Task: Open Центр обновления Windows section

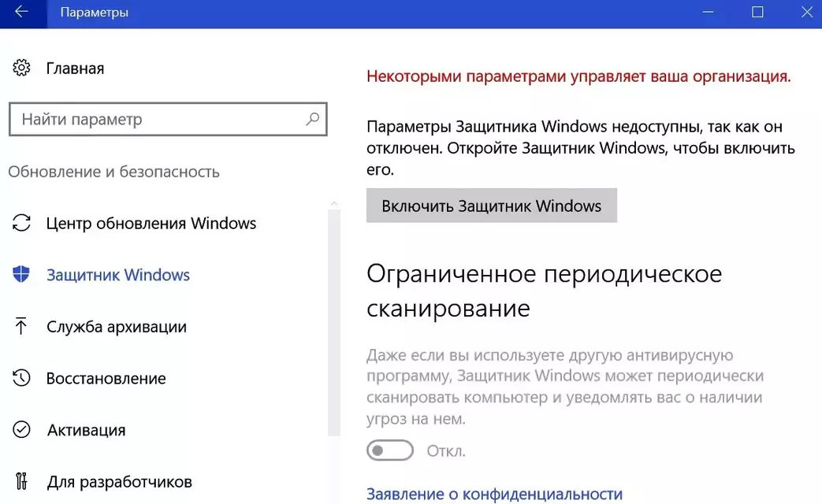Action: pyautogui.click(x=151, y=223)
